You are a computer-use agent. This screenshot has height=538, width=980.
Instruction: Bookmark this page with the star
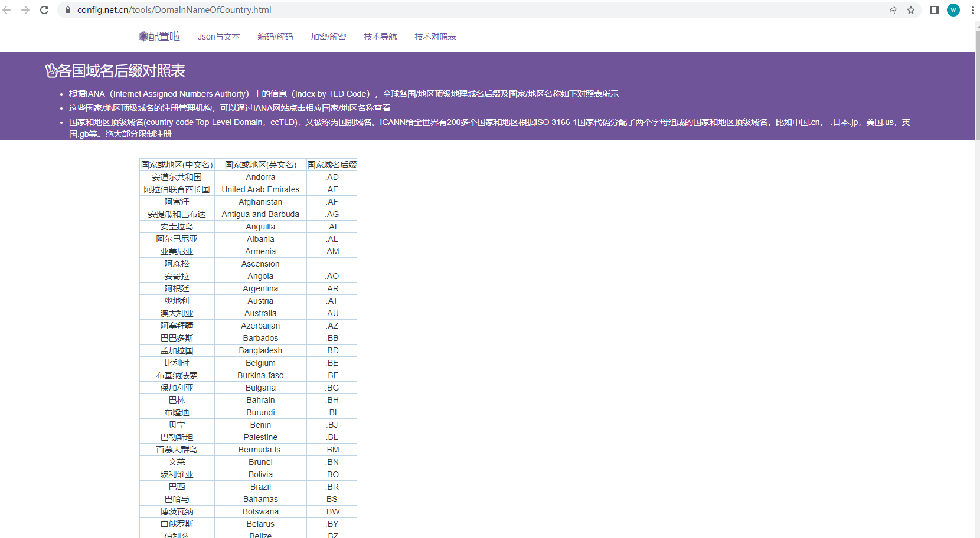click(x=912, y=10)
